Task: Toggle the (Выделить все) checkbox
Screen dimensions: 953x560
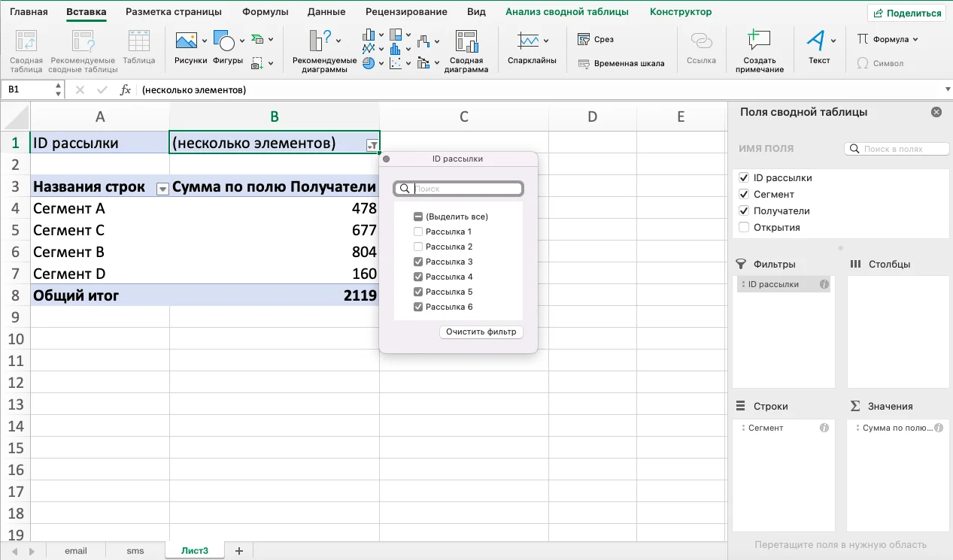Action: [x=418, y=216]
